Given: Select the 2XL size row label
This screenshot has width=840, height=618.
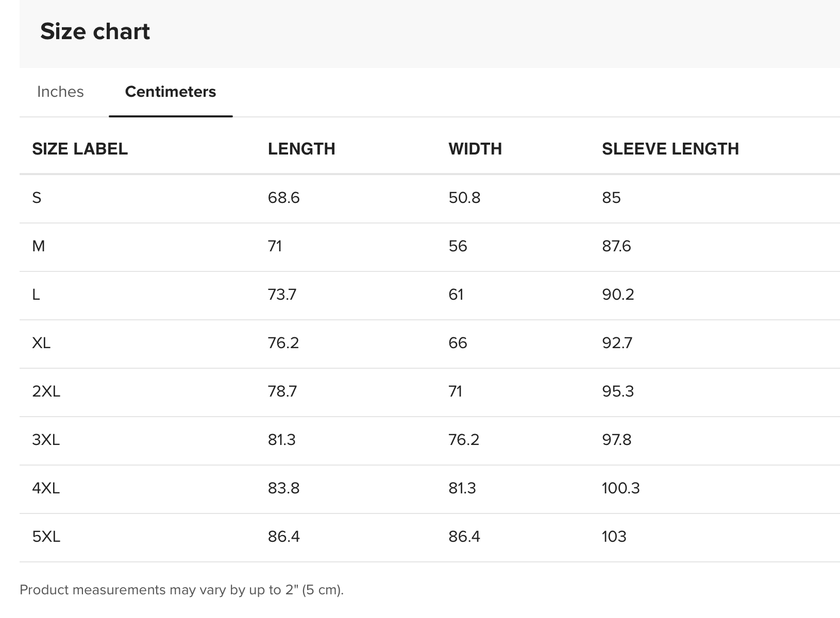Looking at the screenshot, I should pos(46,391).
